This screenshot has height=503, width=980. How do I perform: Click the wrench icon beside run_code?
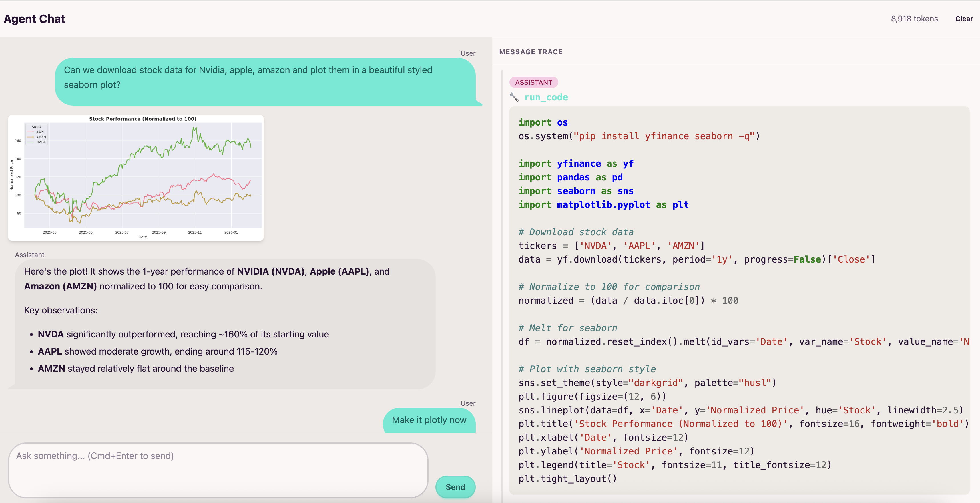[x=514, y=97]
